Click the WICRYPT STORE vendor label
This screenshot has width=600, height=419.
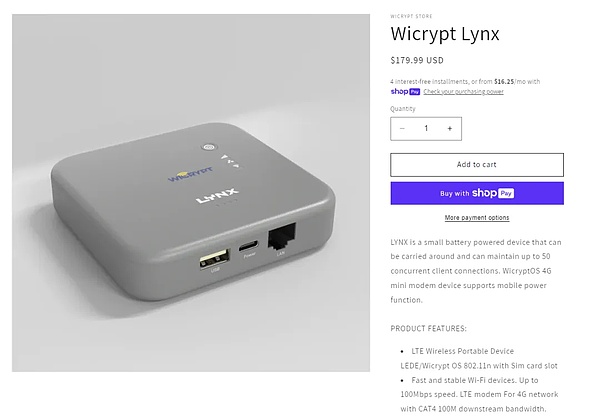tap(411, 16)
